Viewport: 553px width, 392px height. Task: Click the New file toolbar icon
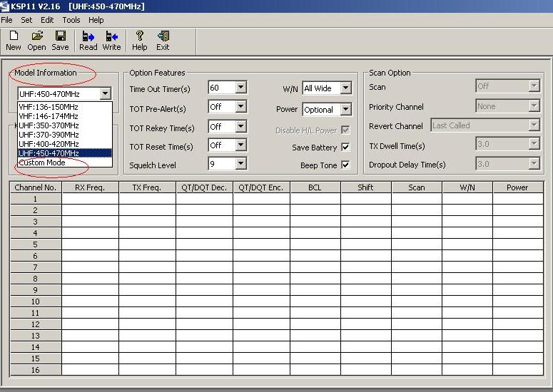tap(14, 36)
